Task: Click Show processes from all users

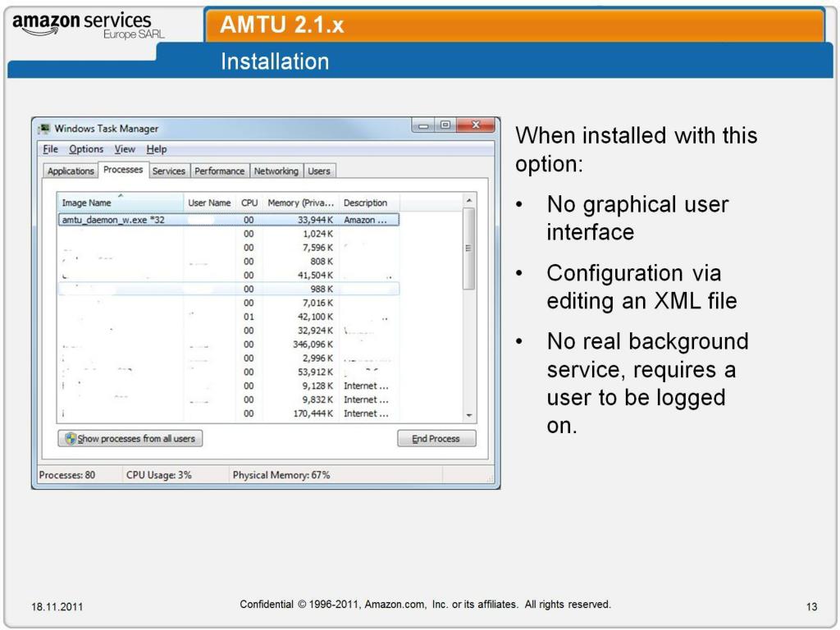Action: point(130,438)
